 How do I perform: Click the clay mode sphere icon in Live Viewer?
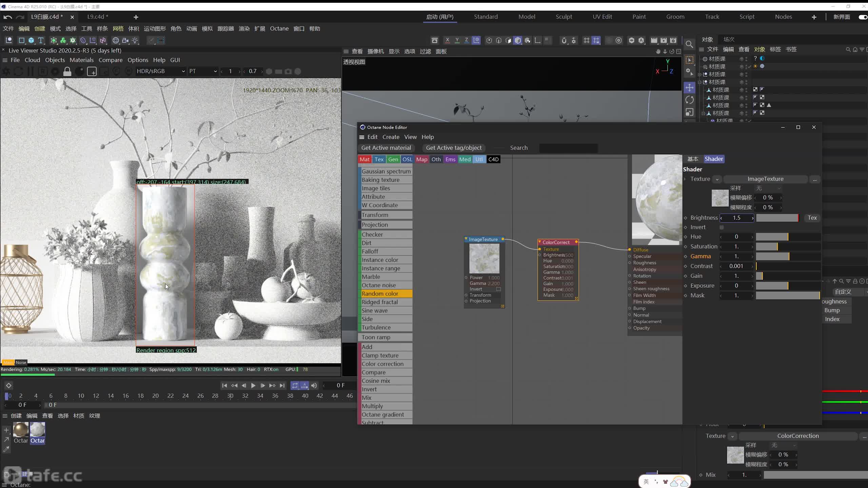[79, 72]
